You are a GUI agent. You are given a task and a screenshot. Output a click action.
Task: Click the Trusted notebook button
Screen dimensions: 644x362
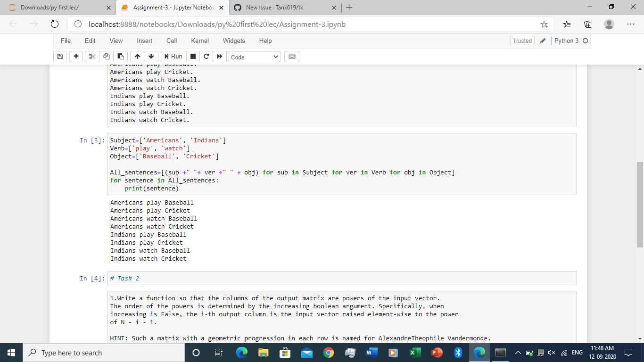[522, 41]
